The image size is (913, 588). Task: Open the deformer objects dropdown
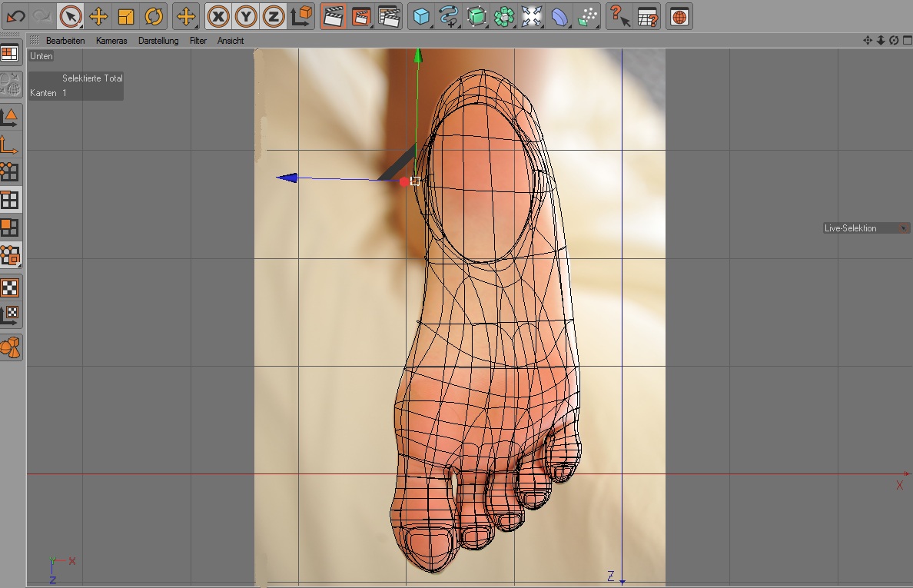559,16
